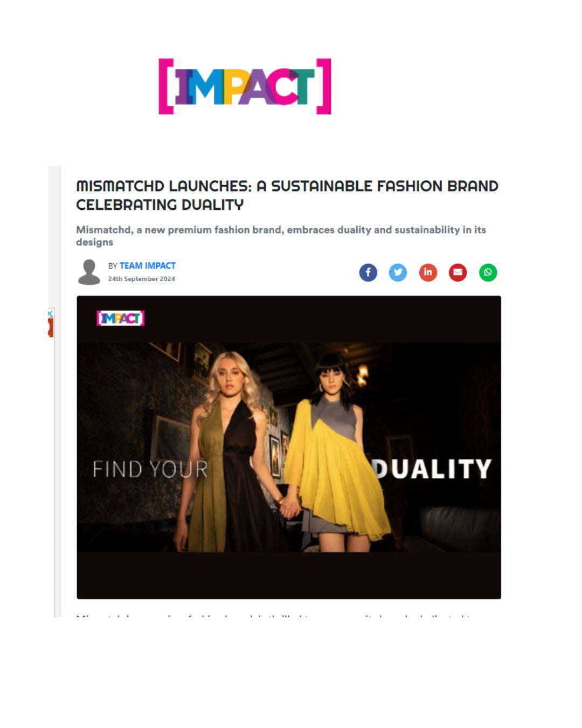582x728 pixels.
Task: Share the article on Facebook
Action: coord(368,272)
